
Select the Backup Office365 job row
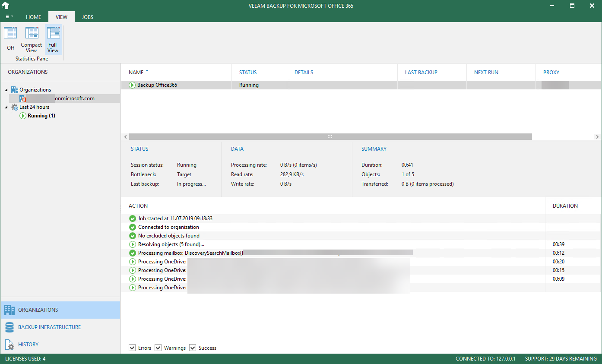(x=361, y=85)
